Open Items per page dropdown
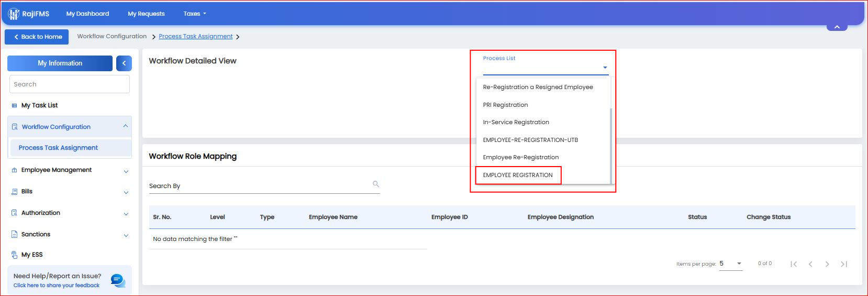The width and height of the screenshot is (868, 296). (731, 264)
